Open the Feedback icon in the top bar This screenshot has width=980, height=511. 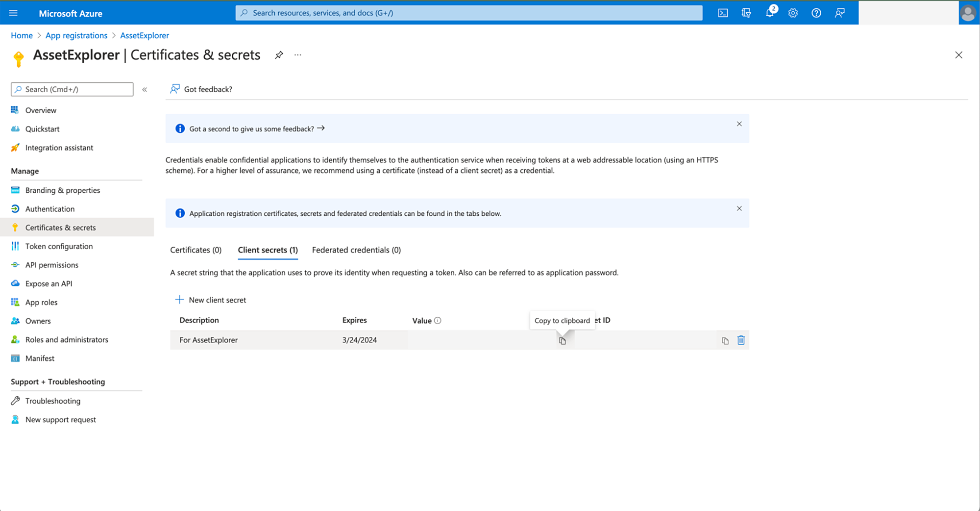coord(839,13)
